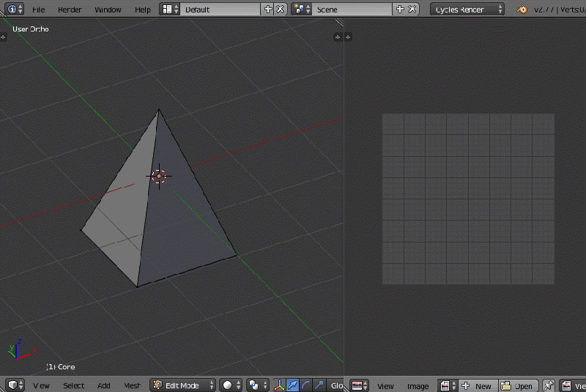
Task: Expand the UV editor left region tab
Action: (x=348, y=37)
